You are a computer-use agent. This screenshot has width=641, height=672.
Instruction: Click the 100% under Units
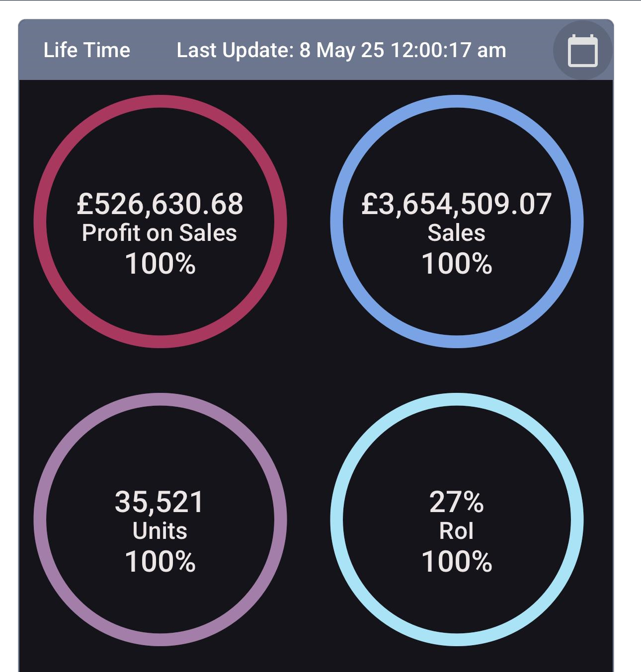coord(160,562)
